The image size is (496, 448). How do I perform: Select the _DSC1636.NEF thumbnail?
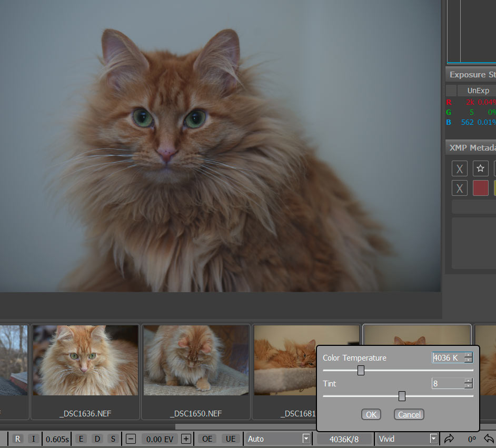pyautogui.click(x=85, y=360)
